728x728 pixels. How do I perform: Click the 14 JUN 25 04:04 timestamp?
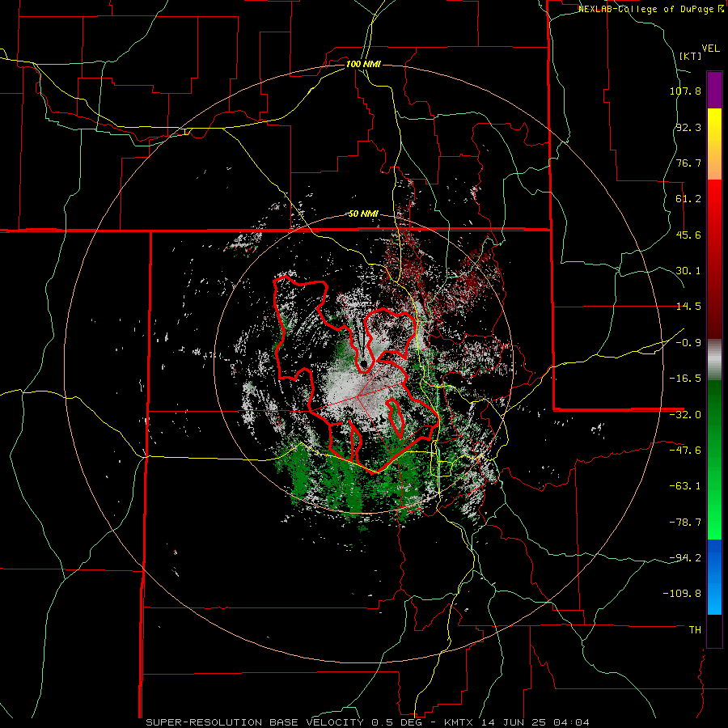[535, 722]
